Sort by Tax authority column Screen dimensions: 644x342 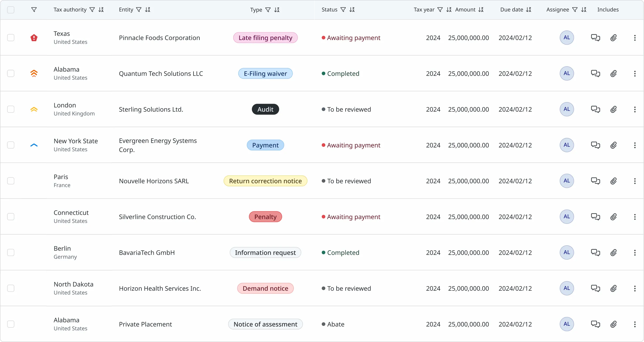pos(101,10)
